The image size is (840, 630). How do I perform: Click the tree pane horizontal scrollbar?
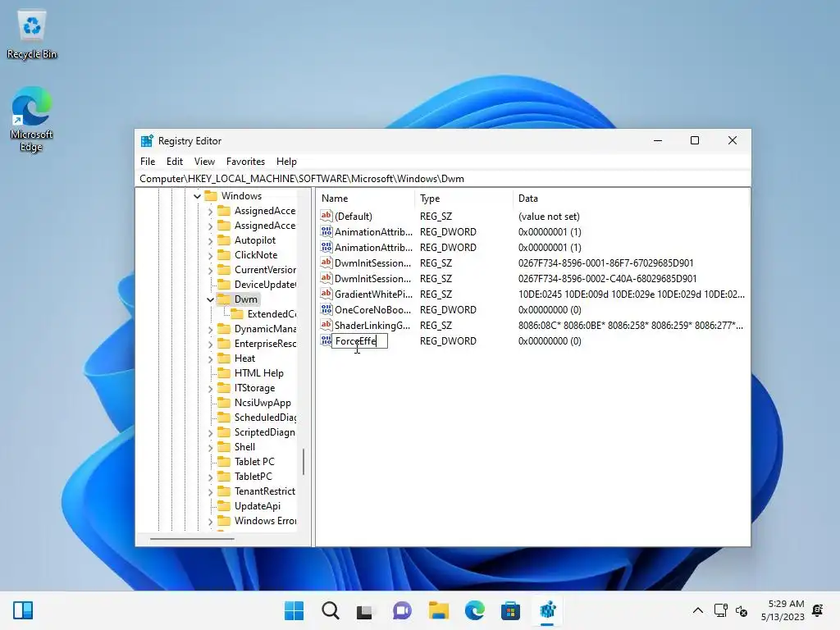tap(192, 539)
